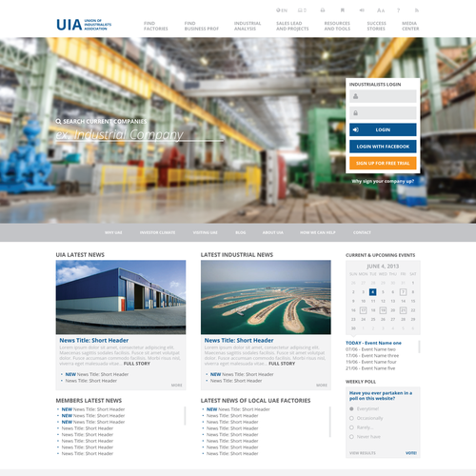Click the Members Latest News scrollbar
Screen dimensions: 476x476
coord(185,416)
